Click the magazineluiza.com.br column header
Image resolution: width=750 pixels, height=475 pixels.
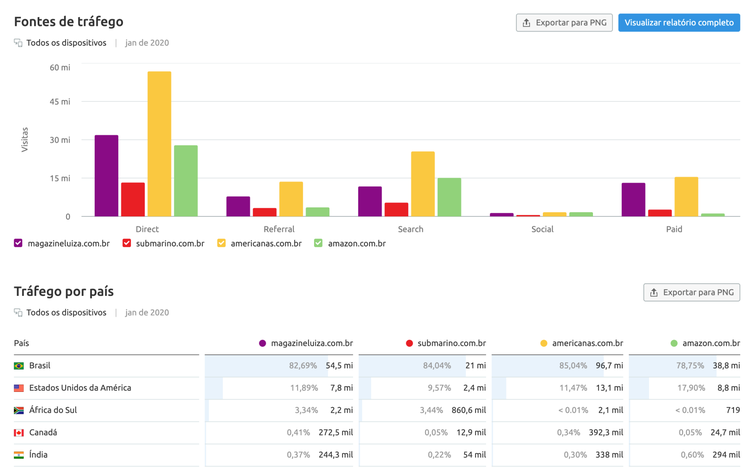pos(312,343)
